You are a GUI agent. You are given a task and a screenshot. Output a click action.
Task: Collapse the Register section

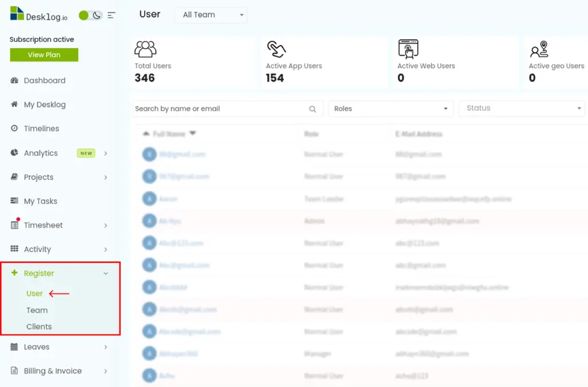tap(106, 274)
